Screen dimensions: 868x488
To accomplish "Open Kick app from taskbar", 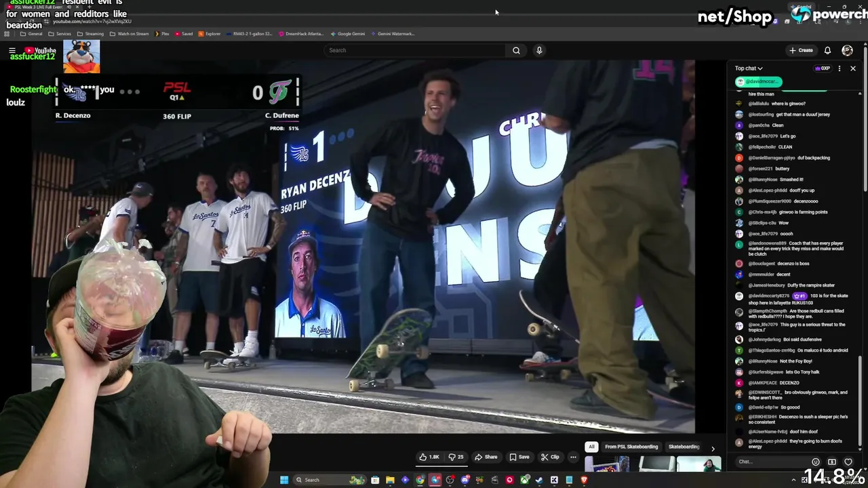I will point(554,480).
